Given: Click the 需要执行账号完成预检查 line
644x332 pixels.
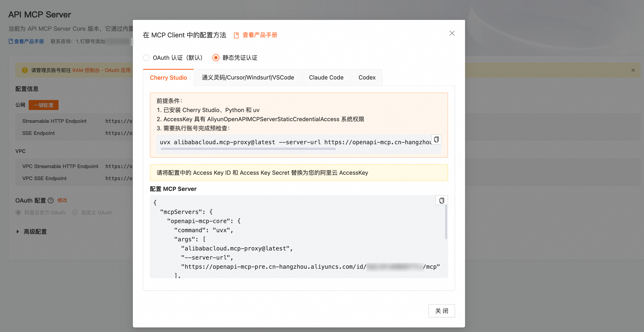Looking at the screenshot, I should coord(193,128).
